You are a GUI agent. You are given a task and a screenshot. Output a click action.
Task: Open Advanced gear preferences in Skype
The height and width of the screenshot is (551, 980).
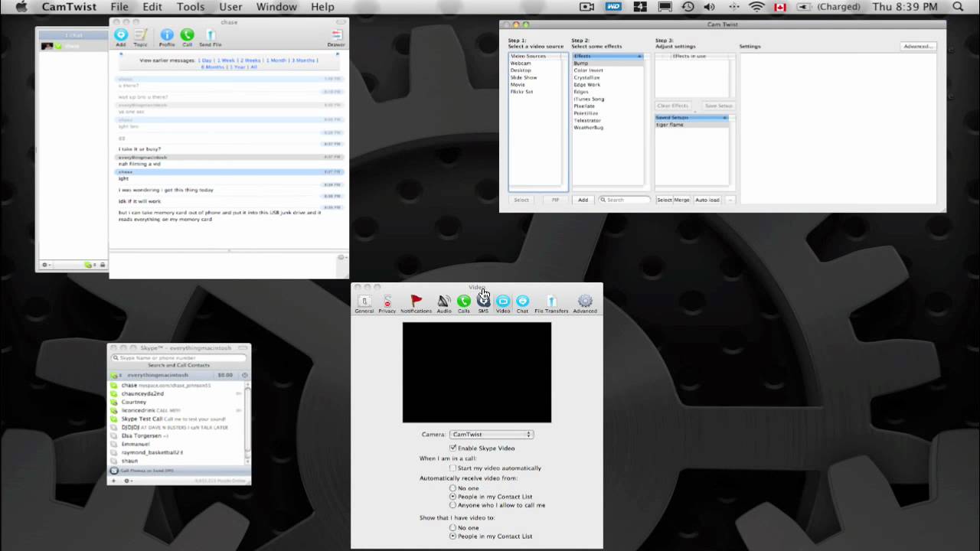click(585, 304)
